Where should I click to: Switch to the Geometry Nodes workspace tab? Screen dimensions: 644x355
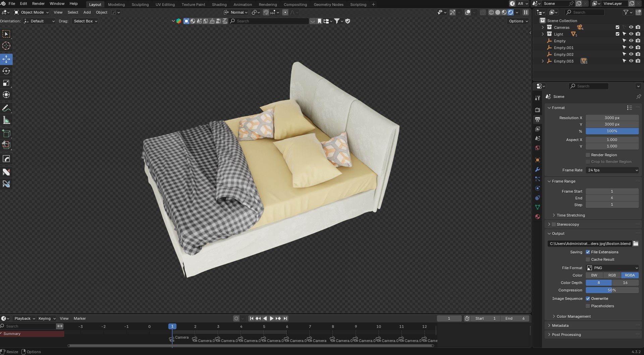coord(328,4)
